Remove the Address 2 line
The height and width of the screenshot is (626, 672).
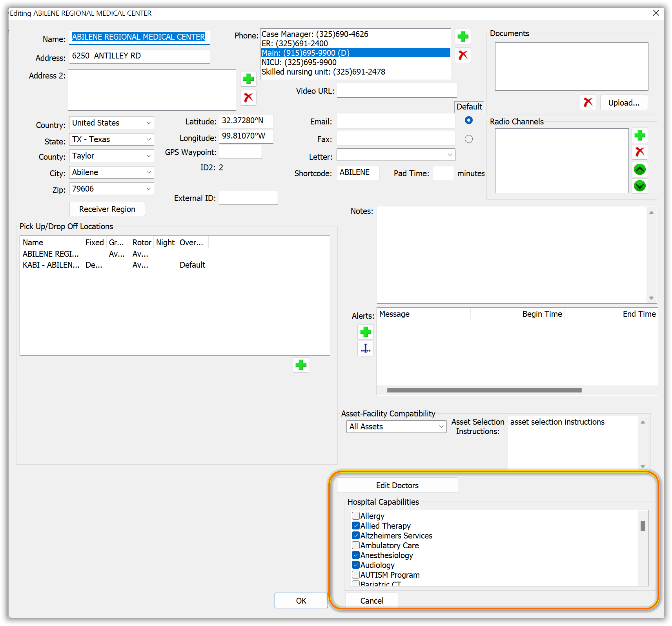pos(248,97)
